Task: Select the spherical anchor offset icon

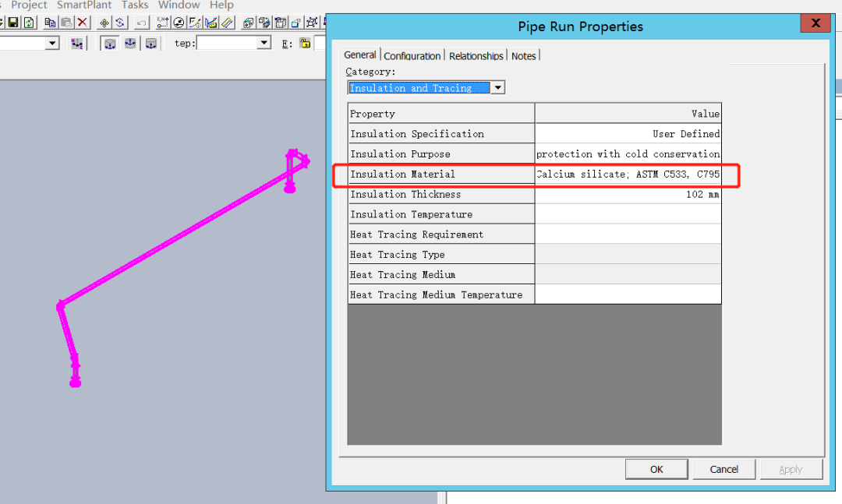Action: 130,43
